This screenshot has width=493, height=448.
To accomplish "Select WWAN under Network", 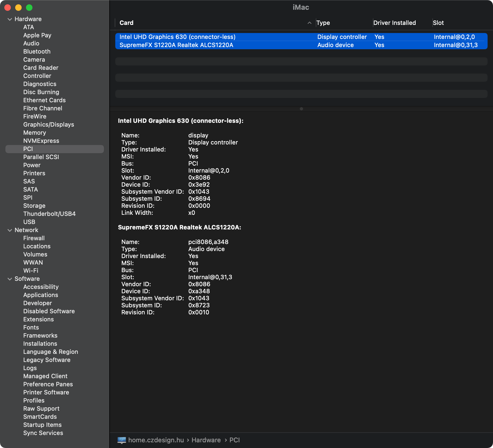I will pyautogui.click(x=33, y=263).
